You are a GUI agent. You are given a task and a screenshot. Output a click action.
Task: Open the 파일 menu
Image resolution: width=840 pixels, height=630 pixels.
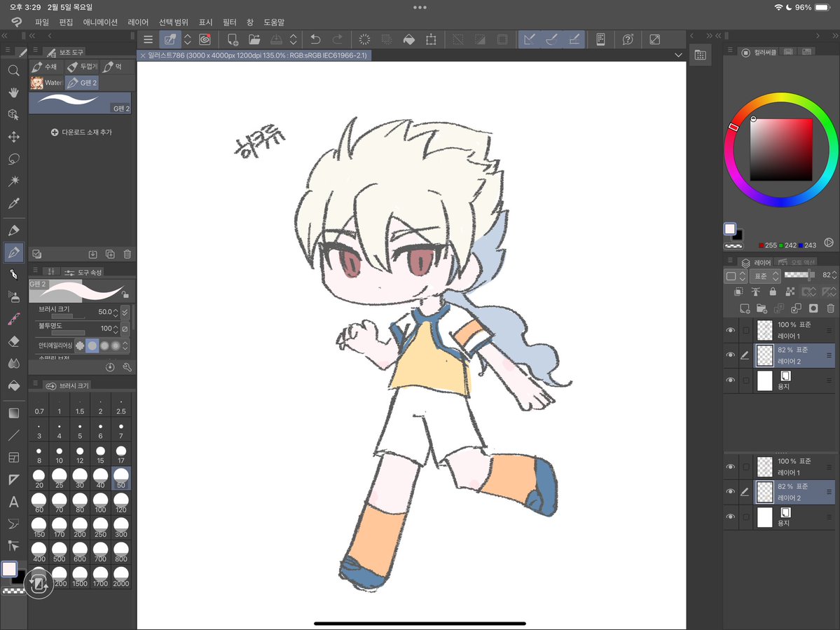point(42,22)
